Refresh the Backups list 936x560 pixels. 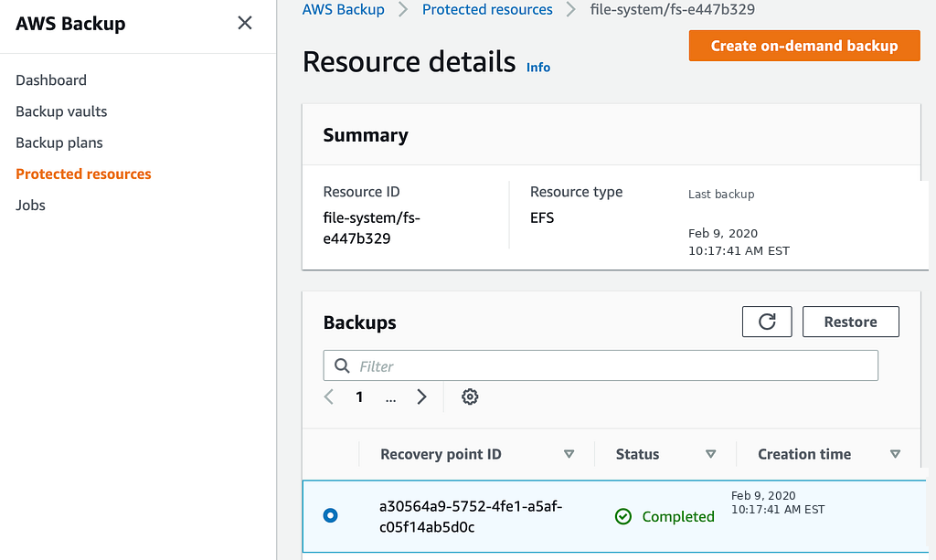tap(767, 322)
